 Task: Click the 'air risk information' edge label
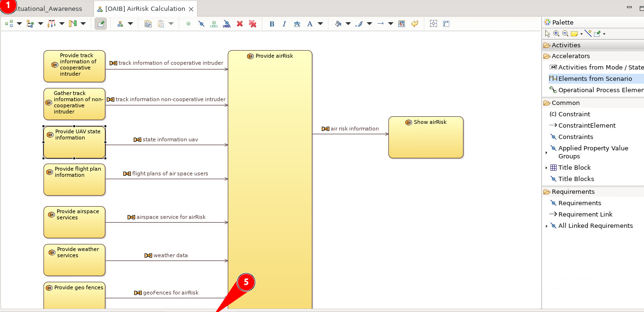[x=350, y=129]
